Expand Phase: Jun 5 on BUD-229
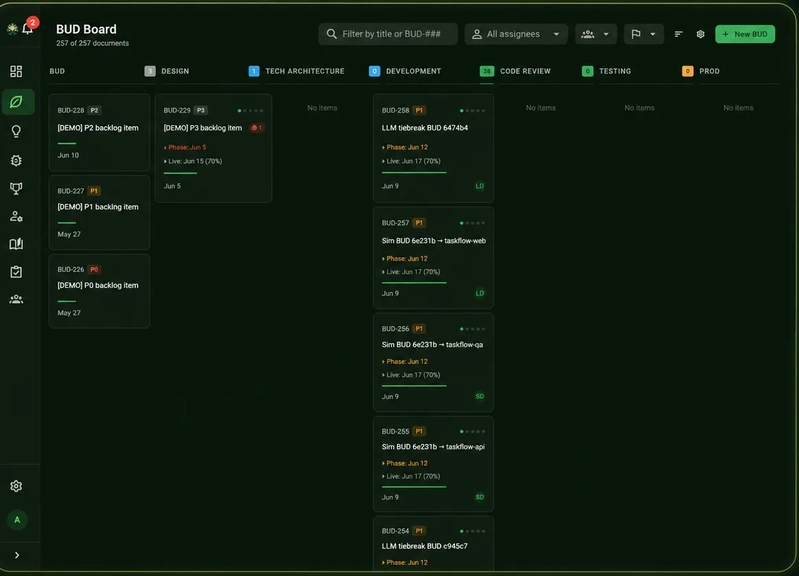The height and width of the screenshot is (576, 799). [185, 147]
